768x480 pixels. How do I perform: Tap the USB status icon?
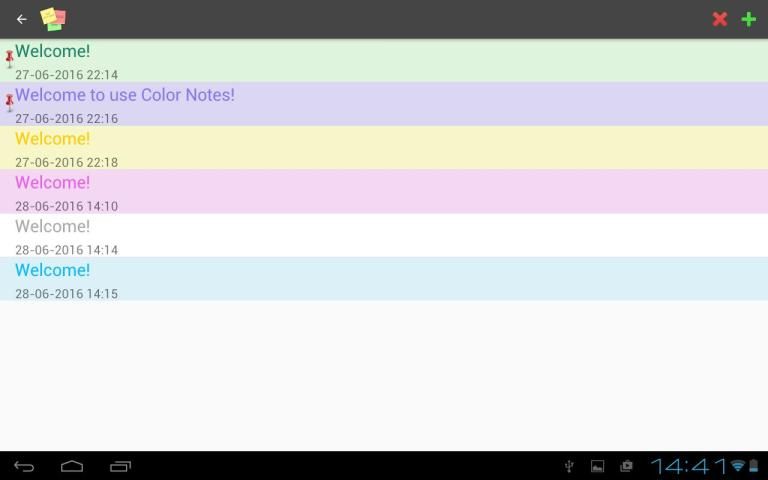click(x=569, y=466)
